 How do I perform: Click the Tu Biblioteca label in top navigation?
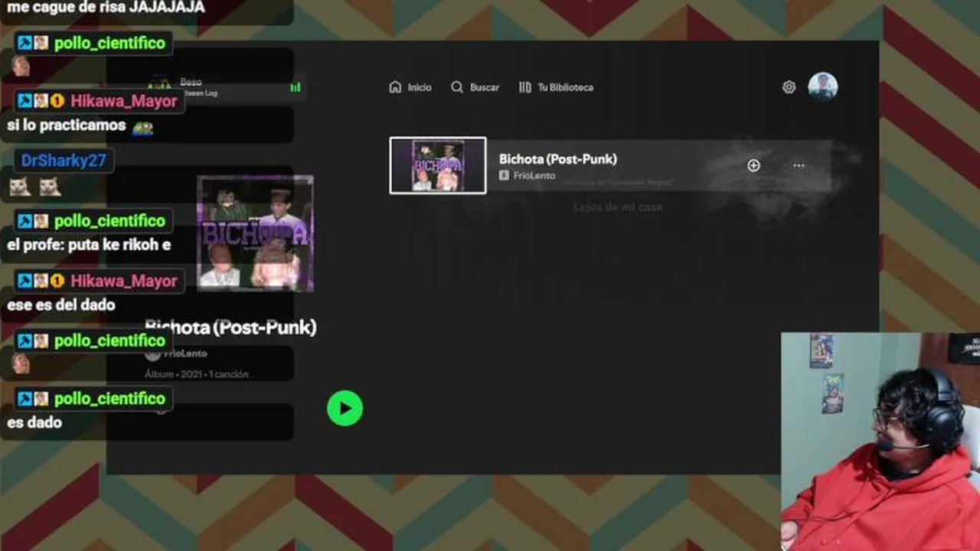pos(565,87)
